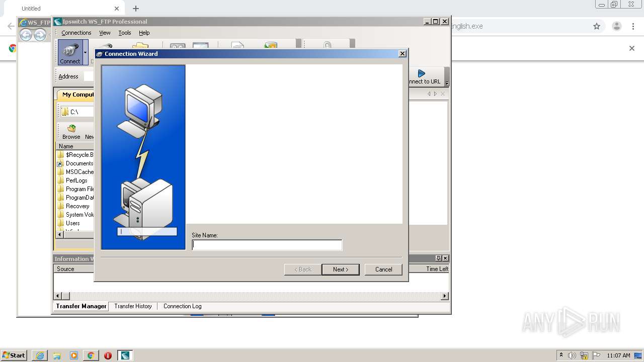Click the Source column header in transfer list
This screenshot has height=362, width=644.
click(x=74, y=269)
